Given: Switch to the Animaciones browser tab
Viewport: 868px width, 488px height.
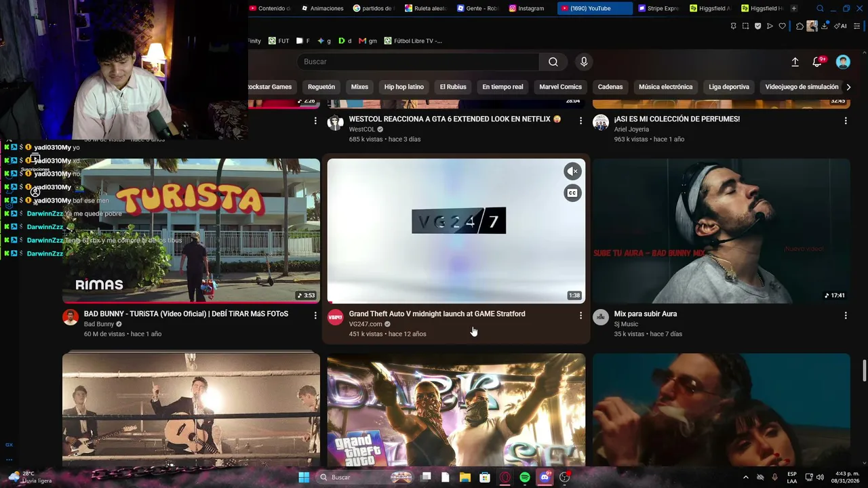Looking at the screenshot, I should 323,8.
